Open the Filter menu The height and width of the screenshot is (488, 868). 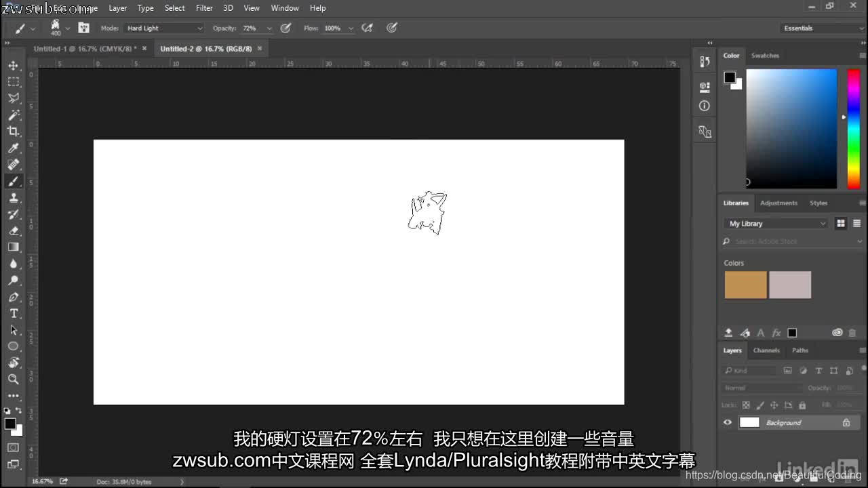204,7
